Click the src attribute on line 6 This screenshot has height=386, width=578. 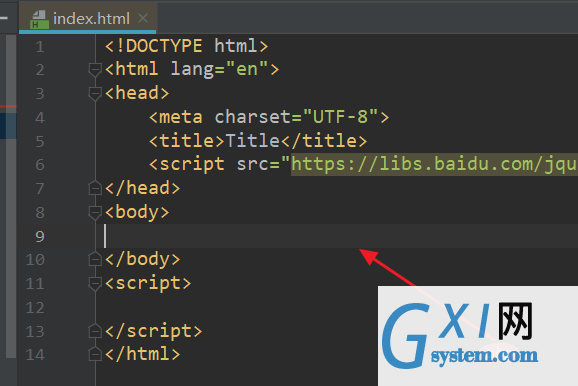(x=253, y=165)
